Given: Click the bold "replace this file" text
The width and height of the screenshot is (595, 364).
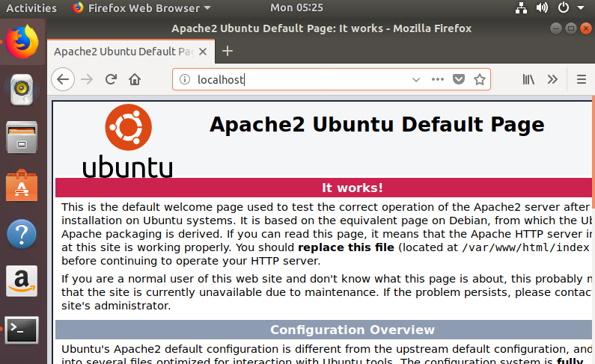Looking at the screenshot, I should click(346, 247).
